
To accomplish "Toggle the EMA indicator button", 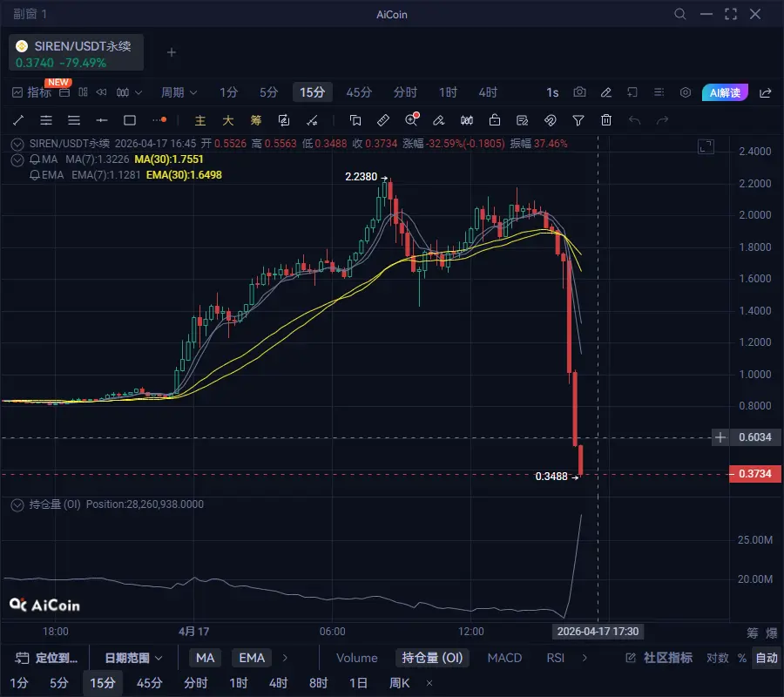I will 252,658.
